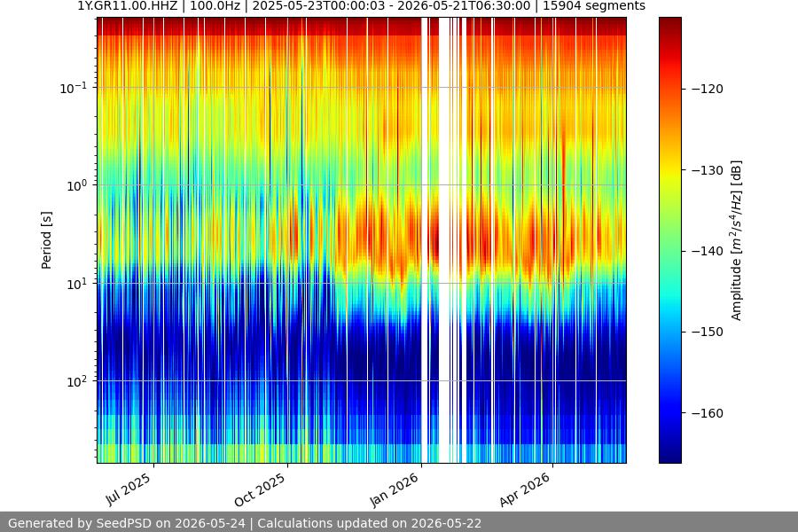Click the large white data gap after Jan 2026
The width and height of the screenshot is (798, 532).
click(x=444, y=239)
